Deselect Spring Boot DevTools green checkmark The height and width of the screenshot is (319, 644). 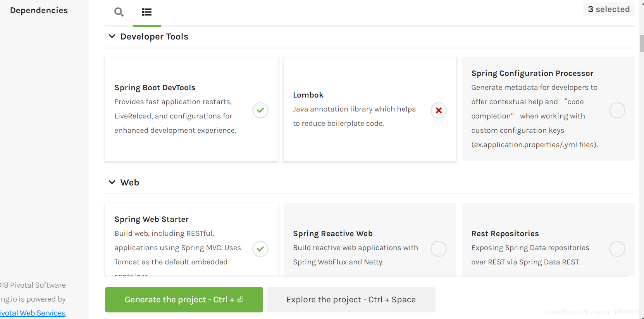(260, 110)
